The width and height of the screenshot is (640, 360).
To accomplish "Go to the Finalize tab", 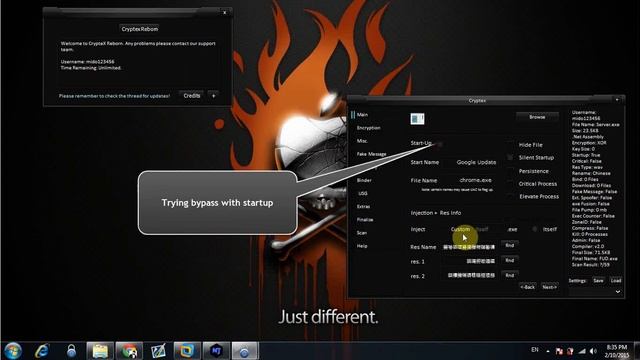I will click(365, 220).
